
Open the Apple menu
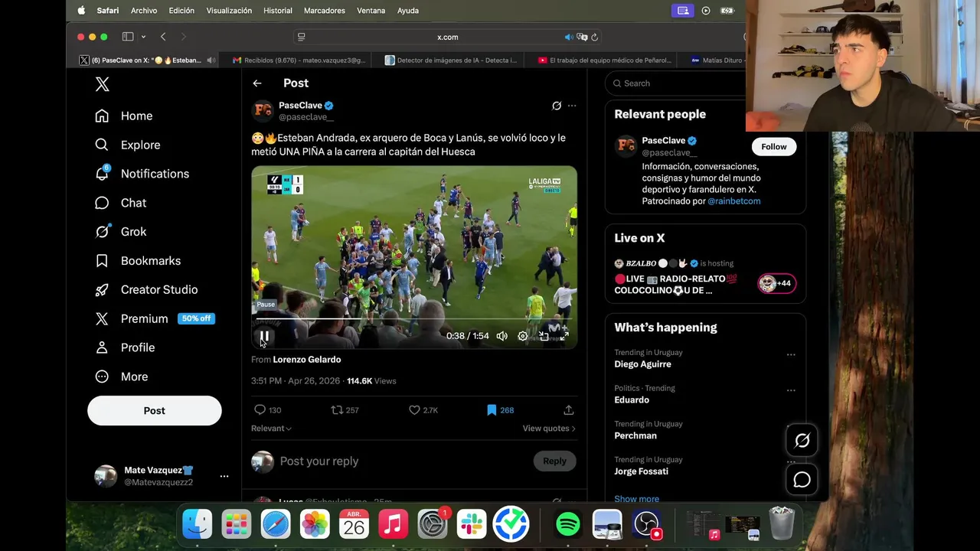click(x=81, y=11)
